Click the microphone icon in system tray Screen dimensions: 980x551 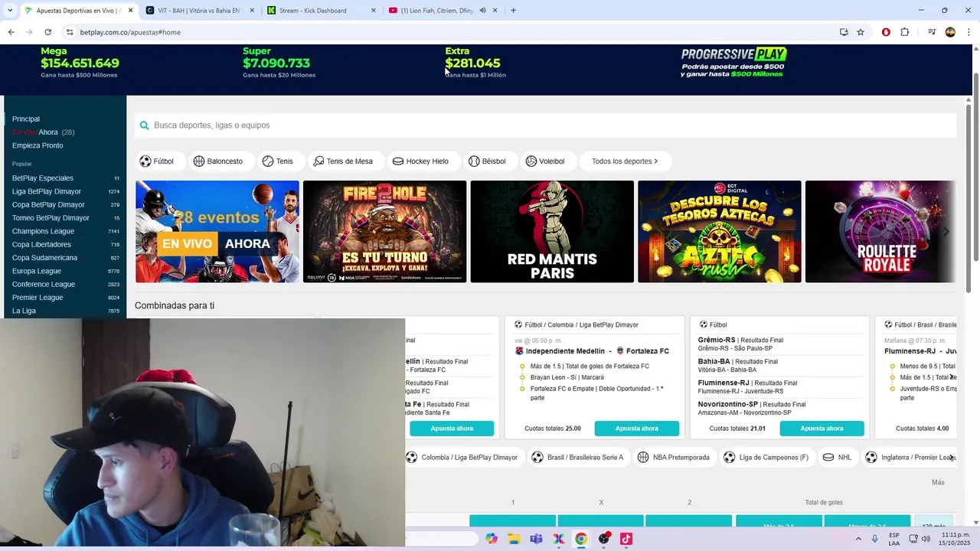875,539
